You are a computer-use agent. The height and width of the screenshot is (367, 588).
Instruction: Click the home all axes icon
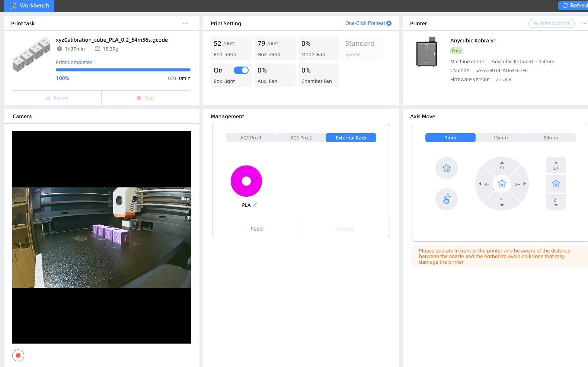pos(446,168)
